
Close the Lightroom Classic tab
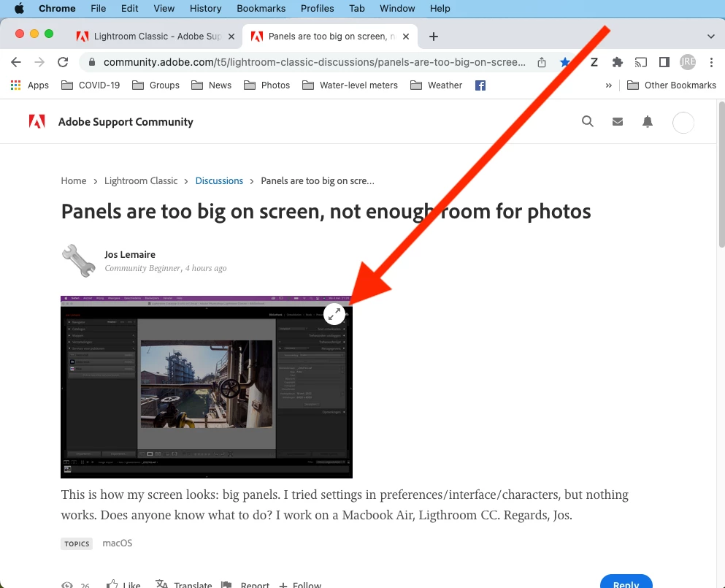pyautogui.click(x=231, y=36)
